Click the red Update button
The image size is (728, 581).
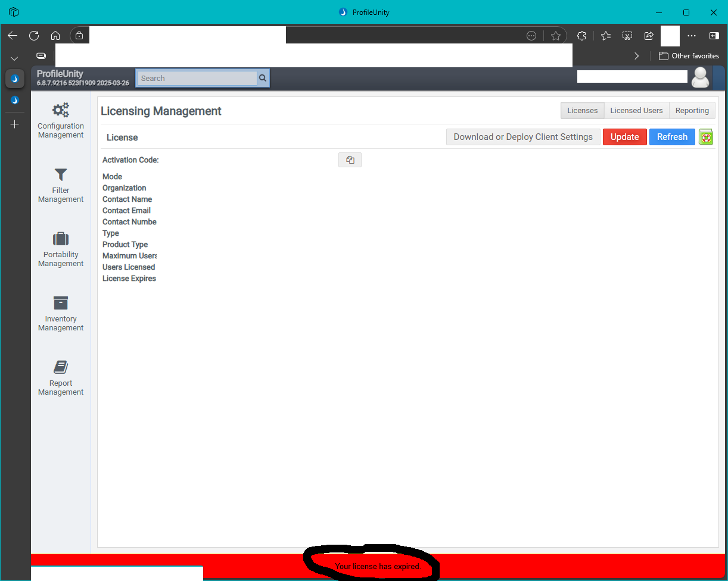click(625, 137)
